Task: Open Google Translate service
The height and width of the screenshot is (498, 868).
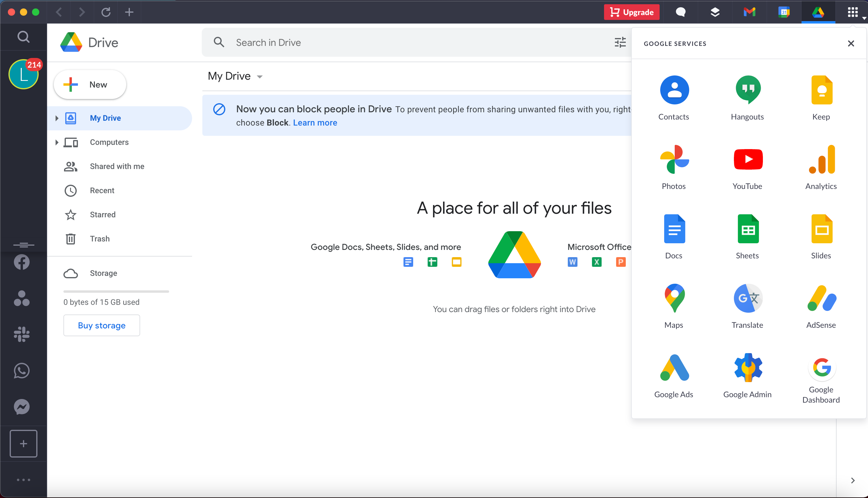Action: (x=747, y=305)
